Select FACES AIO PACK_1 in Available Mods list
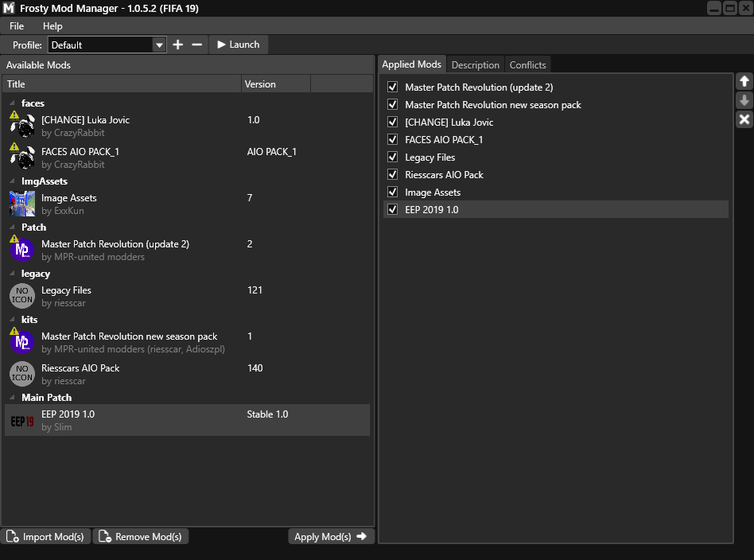754x560 pixels. pyautogui.click(x=188, y=157)
